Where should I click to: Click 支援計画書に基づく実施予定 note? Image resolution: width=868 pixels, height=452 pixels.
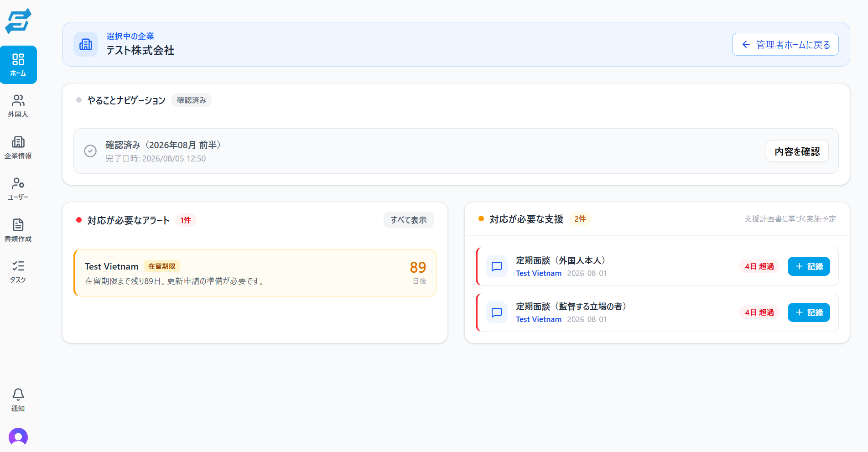[790, 219]
